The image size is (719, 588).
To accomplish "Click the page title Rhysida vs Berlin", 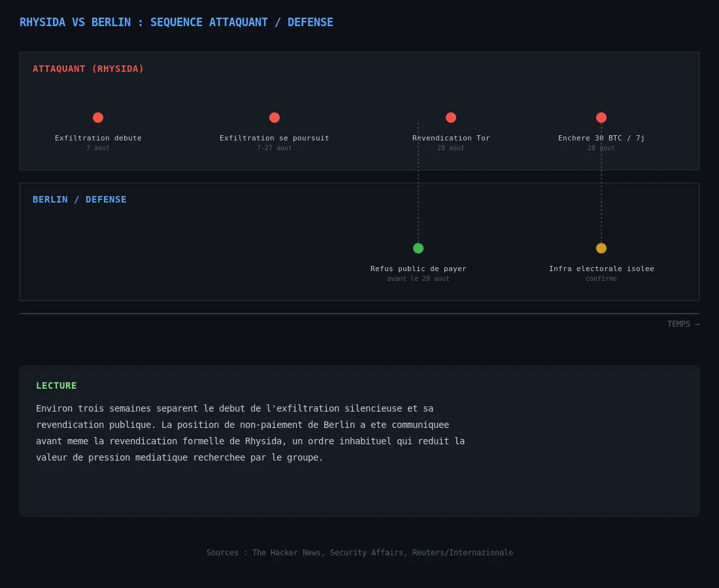I will point(176,22).
